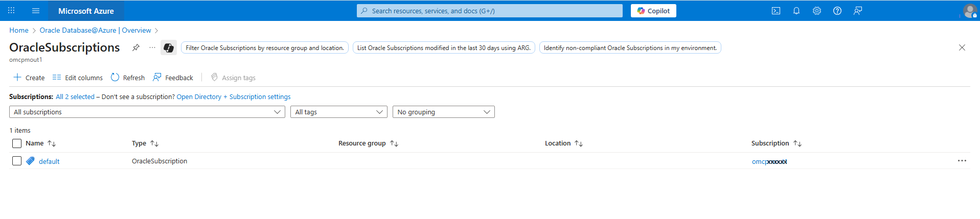Sort the table by Name column
Screen dimensions: 980x219
click(x=35, y=143)
